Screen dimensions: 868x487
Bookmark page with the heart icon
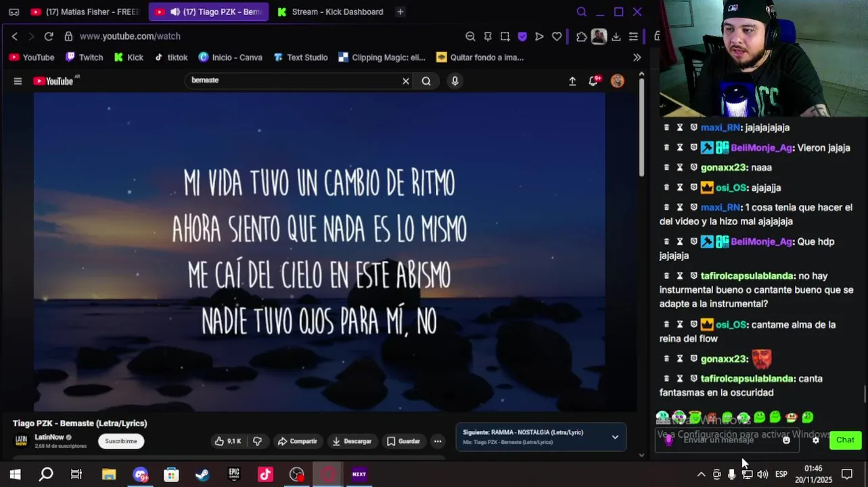pyautogui.click(x=557, y=37)
